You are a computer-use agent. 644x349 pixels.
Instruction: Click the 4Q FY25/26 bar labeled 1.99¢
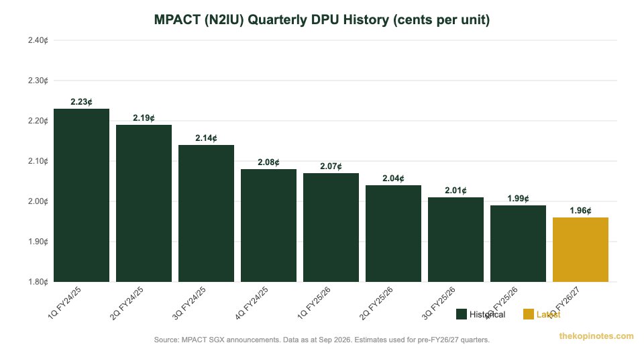coord(519,244)
